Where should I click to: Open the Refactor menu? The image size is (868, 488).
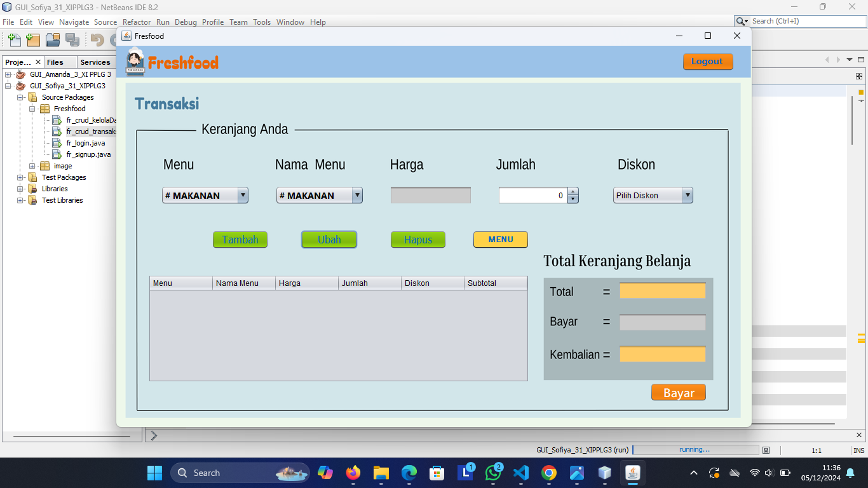(x=137, y=22)
